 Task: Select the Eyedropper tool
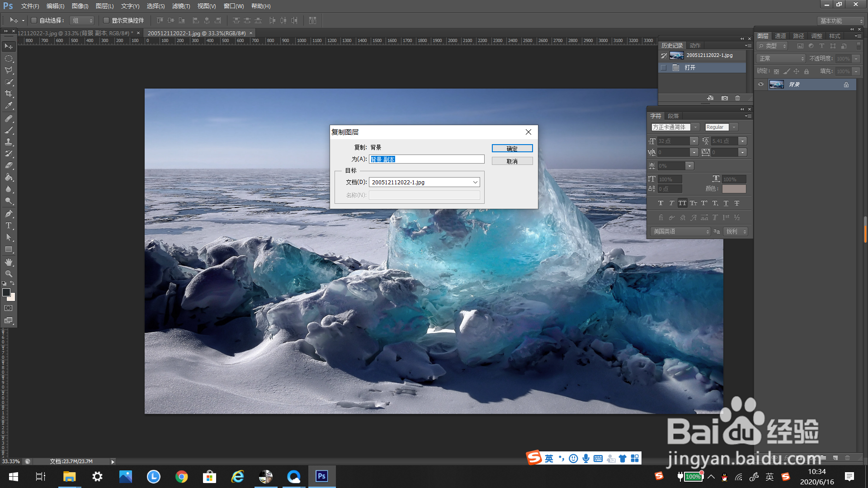point(9,106)
